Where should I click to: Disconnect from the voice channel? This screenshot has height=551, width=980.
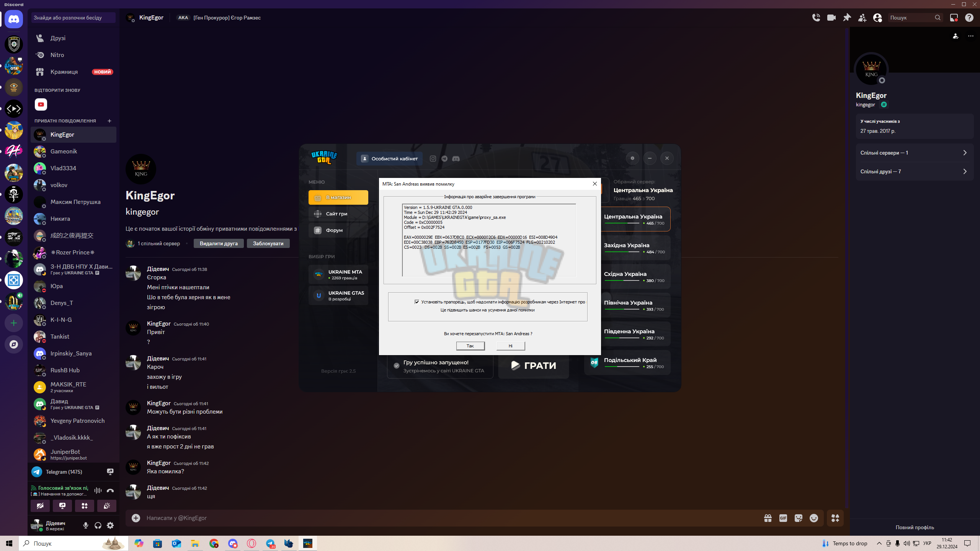(x=110, y=491)
